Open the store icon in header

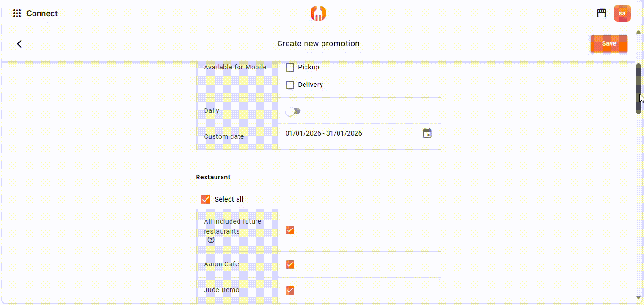click(601, 13)
